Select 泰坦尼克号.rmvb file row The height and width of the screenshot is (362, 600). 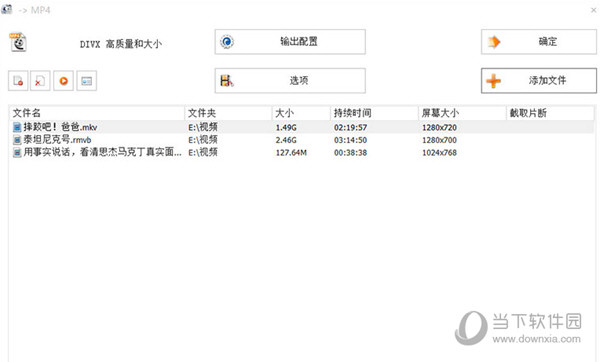tap(302, 140)
